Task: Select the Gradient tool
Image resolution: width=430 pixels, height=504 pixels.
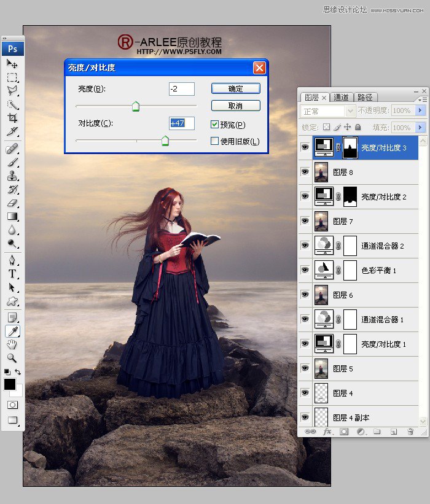Action: tap(12, 217)
